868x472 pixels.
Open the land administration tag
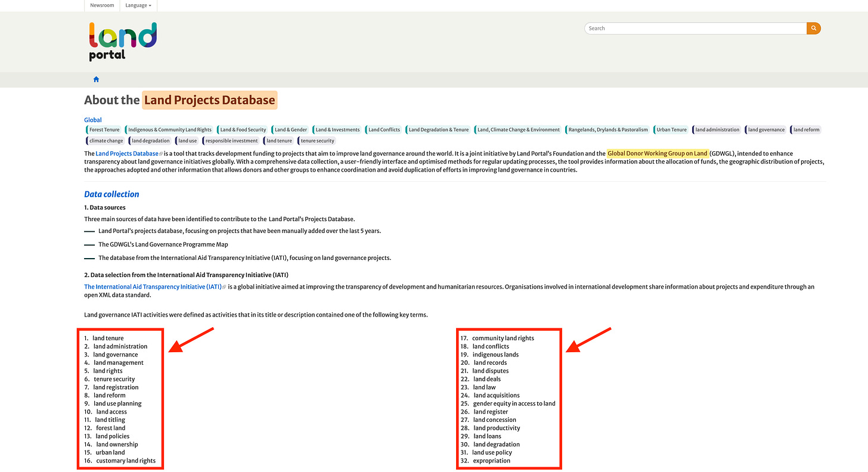click(717, 129)
